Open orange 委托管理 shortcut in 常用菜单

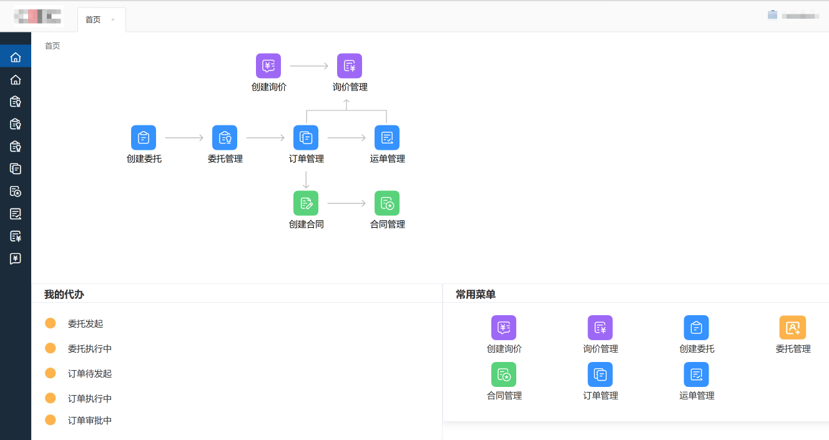click(x=792, y=328)
